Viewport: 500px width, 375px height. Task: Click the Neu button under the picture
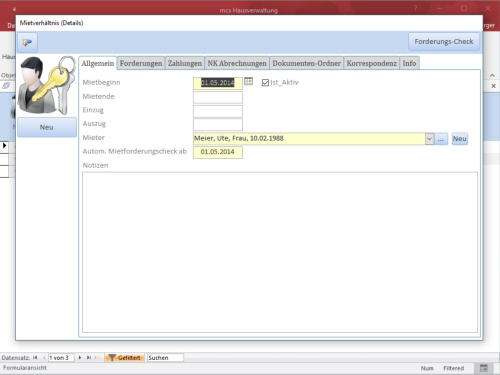47,127
